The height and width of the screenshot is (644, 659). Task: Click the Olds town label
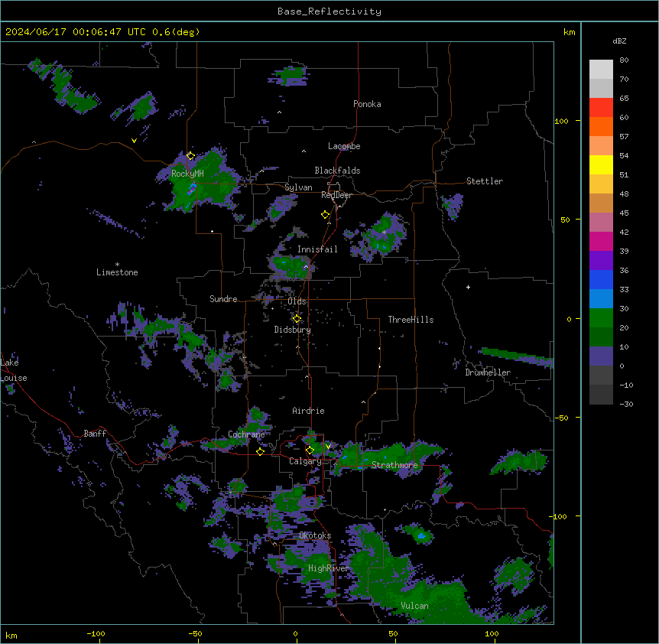297,301
